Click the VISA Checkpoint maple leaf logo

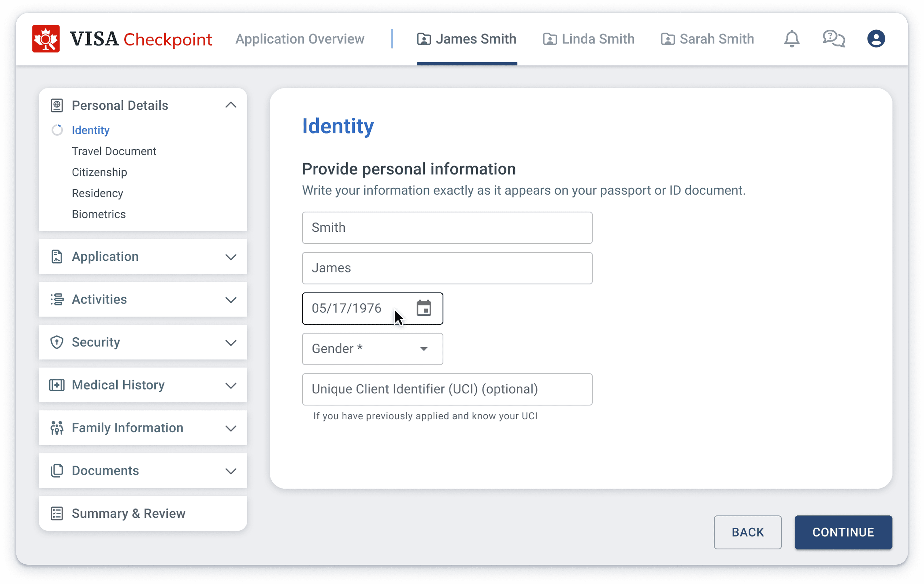pyautogui.click(x=46, y=39)
